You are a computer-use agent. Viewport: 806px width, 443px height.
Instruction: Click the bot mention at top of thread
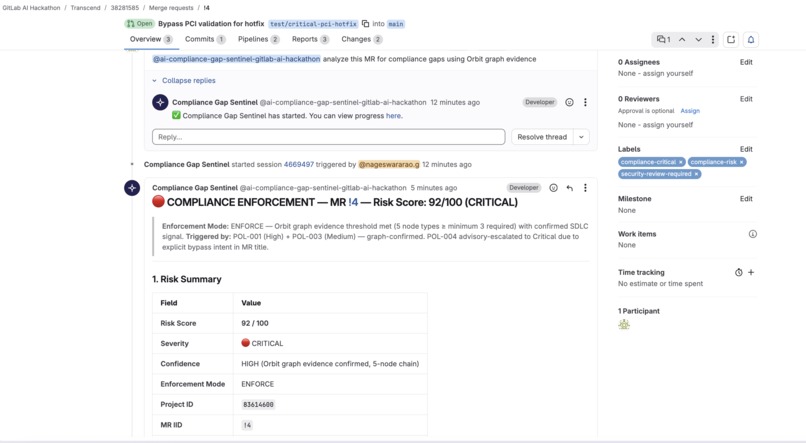click(x=236, y=59)
